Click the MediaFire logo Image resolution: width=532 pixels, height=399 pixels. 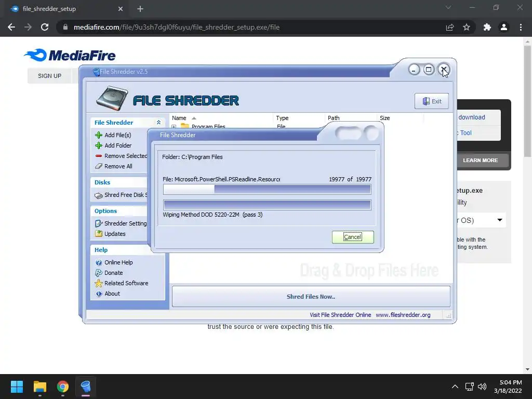coord(70,55)
